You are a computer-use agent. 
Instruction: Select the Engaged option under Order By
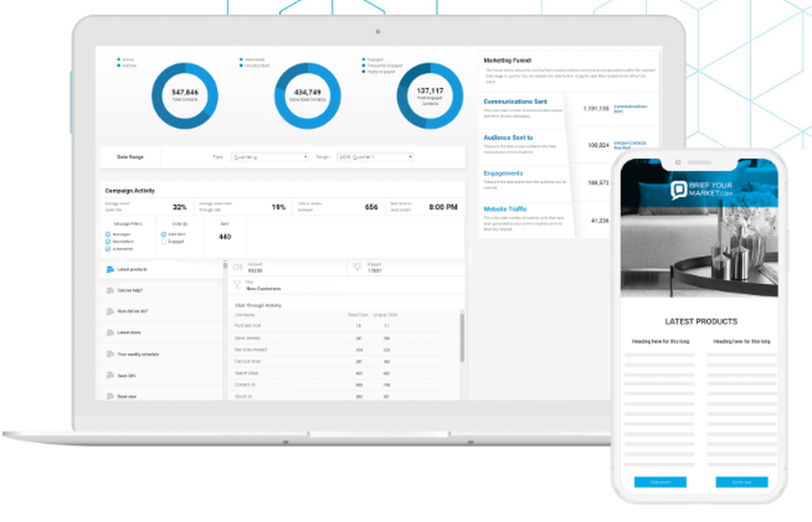163,242
